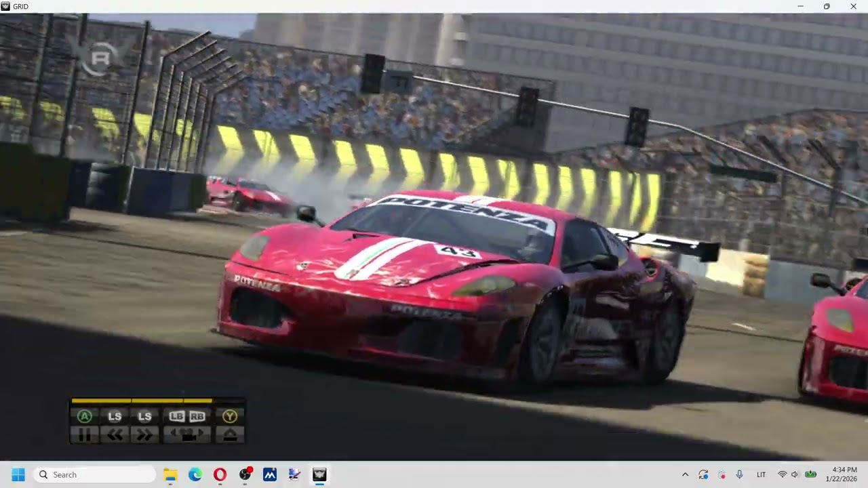Click the yellow Y button prompt

230,416
